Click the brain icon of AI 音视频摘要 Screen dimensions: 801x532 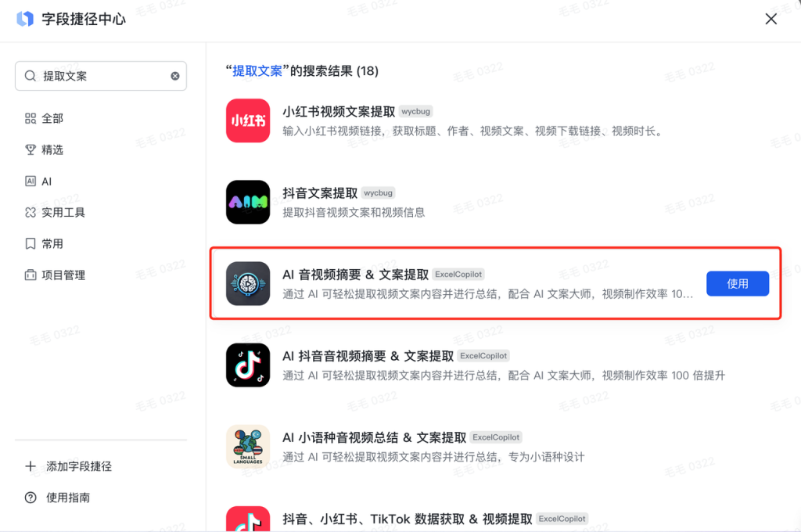tap(248, 284)
